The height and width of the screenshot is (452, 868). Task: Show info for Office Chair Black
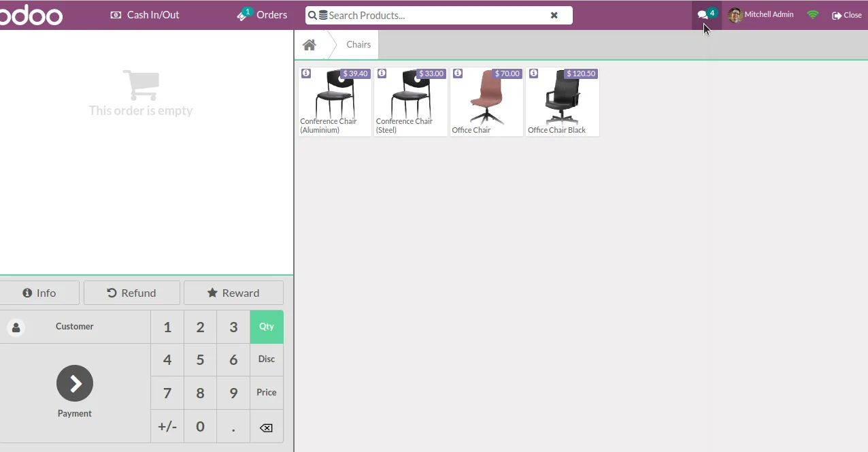[x=533, y=74]
